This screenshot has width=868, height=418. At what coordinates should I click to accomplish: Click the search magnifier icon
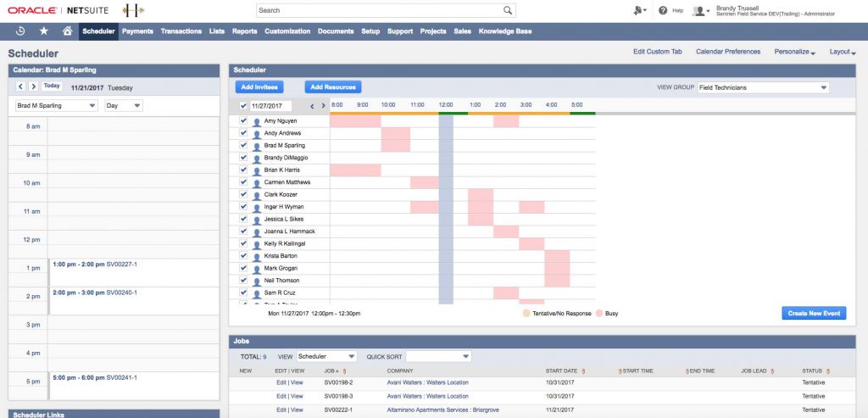(508, 10)
